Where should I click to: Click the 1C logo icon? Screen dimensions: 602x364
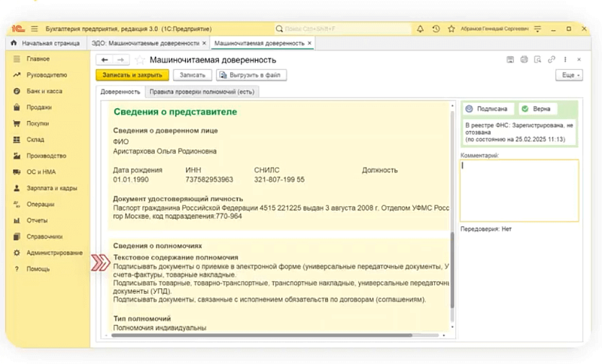pyautogui.click(x=18, y=29)
